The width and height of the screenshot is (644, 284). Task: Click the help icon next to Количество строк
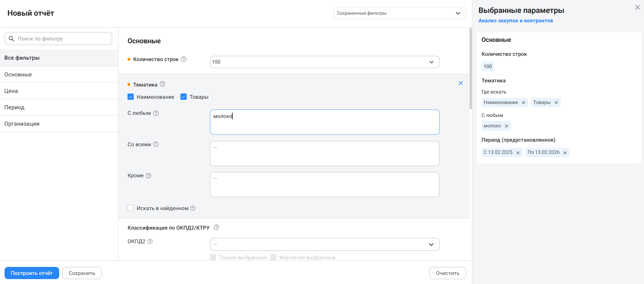click(184, 59)
